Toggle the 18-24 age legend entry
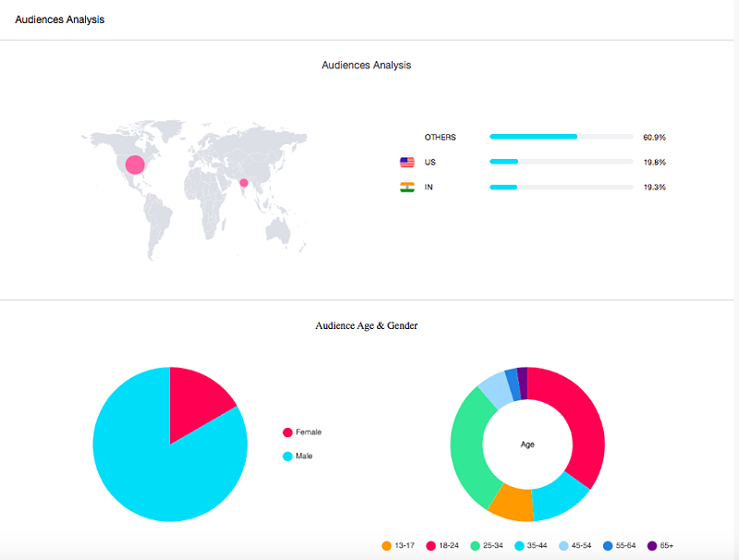Viewport: 739px width, 560px height. coord(442,546)
